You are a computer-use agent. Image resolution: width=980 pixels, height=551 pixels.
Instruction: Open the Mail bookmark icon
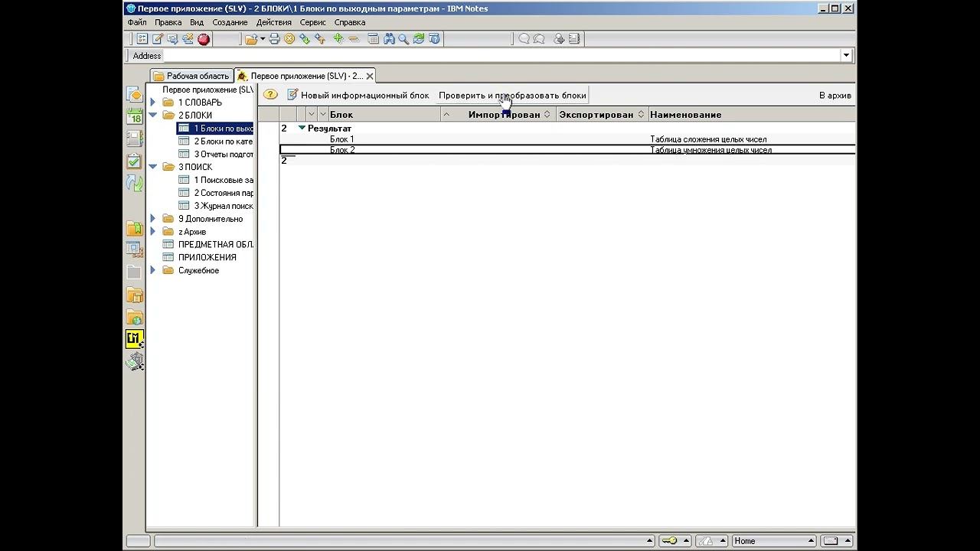[x=134, y=94]
